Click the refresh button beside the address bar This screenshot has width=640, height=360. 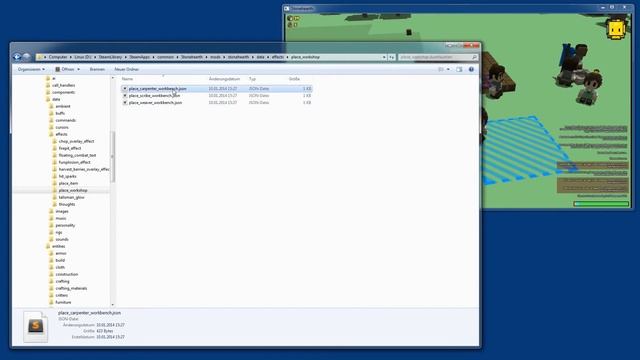coord(392,57)
